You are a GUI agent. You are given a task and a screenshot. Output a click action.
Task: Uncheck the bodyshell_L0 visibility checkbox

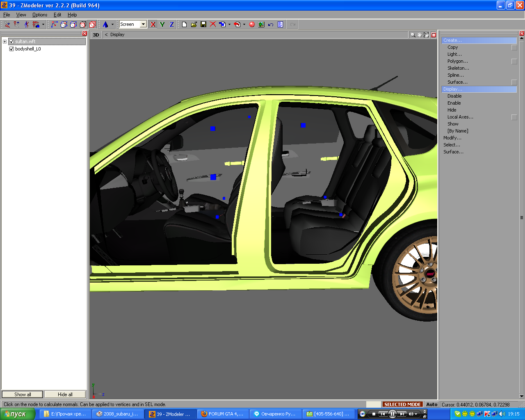pos(11,49)
